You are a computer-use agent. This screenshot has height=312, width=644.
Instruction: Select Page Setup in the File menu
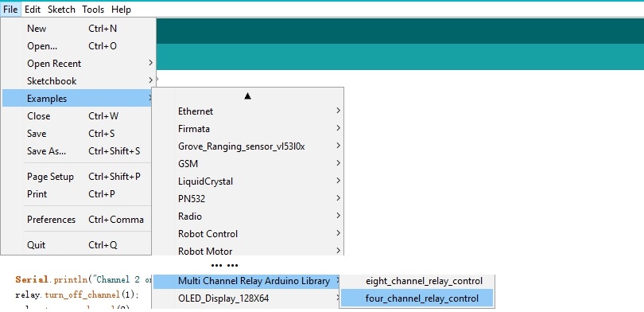[x=77, y=177]
